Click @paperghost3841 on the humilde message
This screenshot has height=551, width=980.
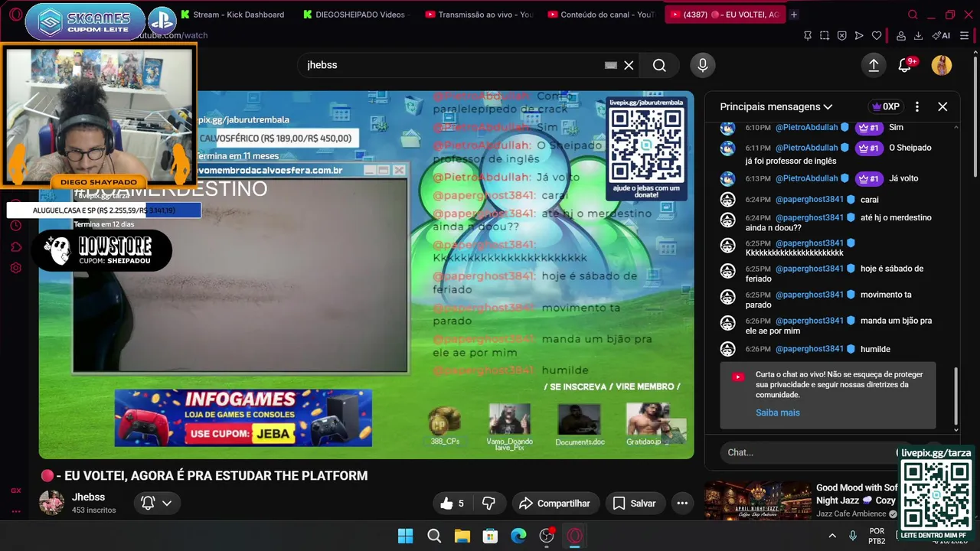pyautogui.click(x=809, y=348)
